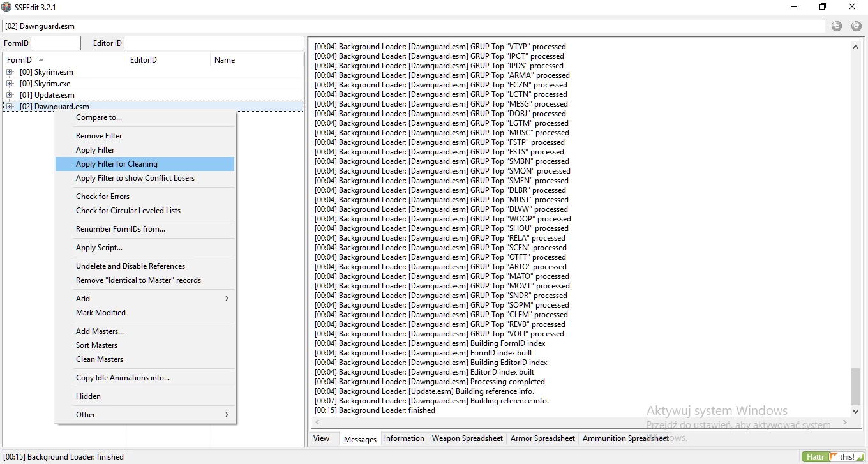Select the [00] Skyrim.exe row
868x464 pixels.
click(x=153, y=84)
